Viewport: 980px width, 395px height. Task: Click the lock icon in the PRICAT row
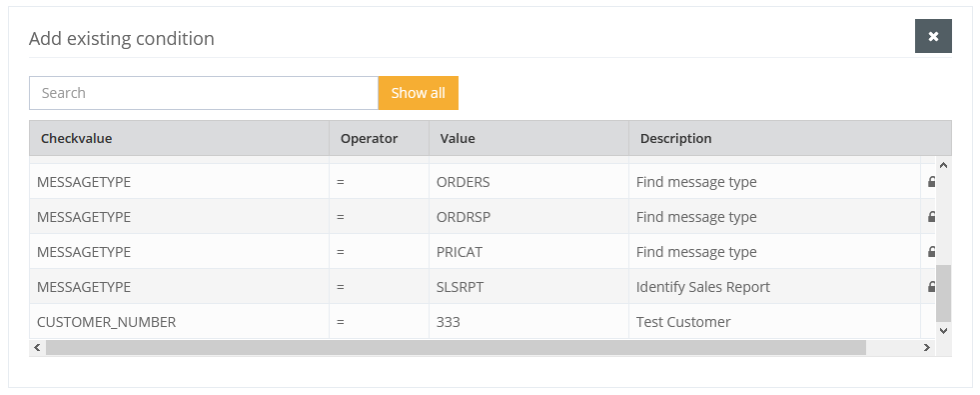tap(931, 252)
